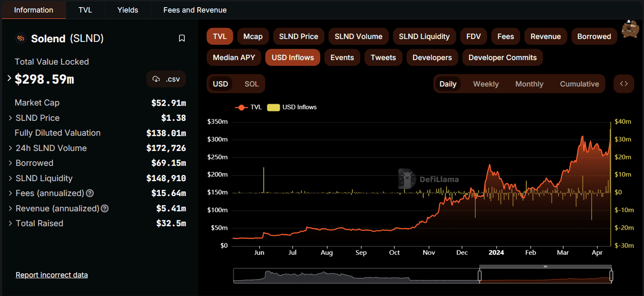Expand the Revenue (annualized) row
Image resolution: width=644 pixels, height=296 pixels.
[10, 208]
